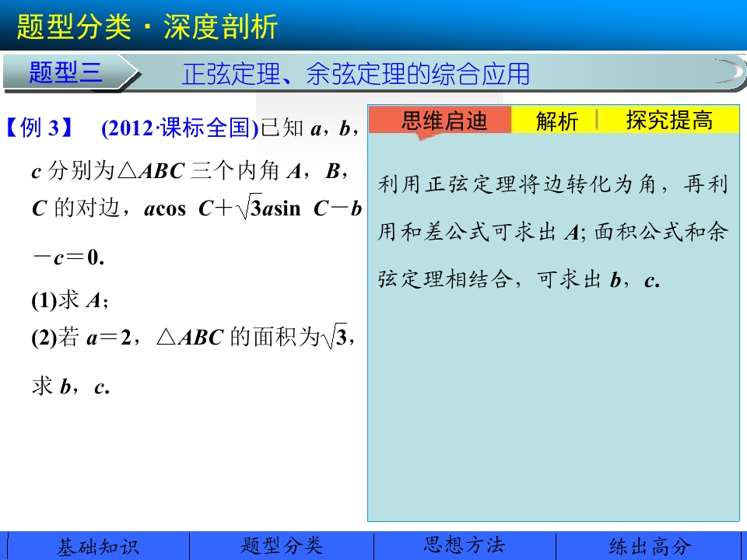Click hint line 利用正弦定理将边转化为角
747x560 pixels.
click(x=552, y=184)
